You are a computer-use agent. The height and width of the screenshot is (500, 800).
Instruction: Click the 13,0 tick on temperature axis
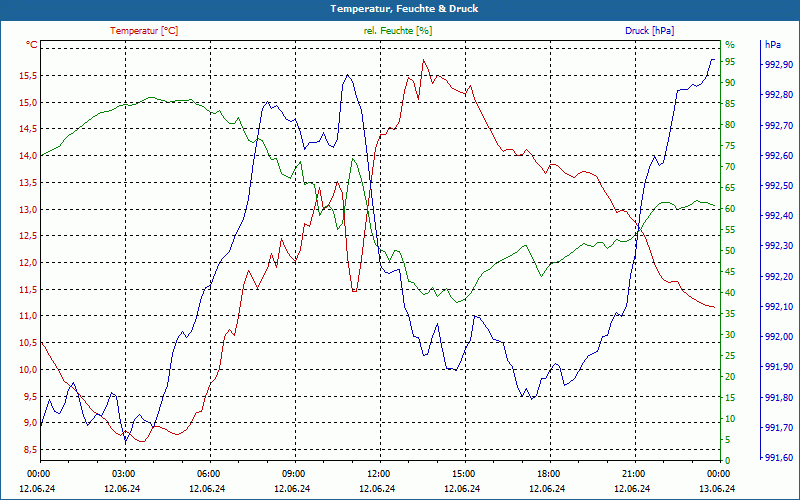point(28,209)
